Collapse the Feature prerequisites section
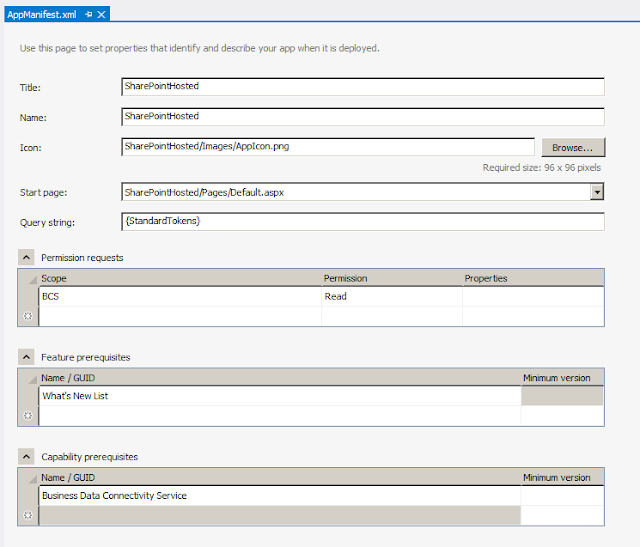Screen dimensions: 640x547 (25, 357)
